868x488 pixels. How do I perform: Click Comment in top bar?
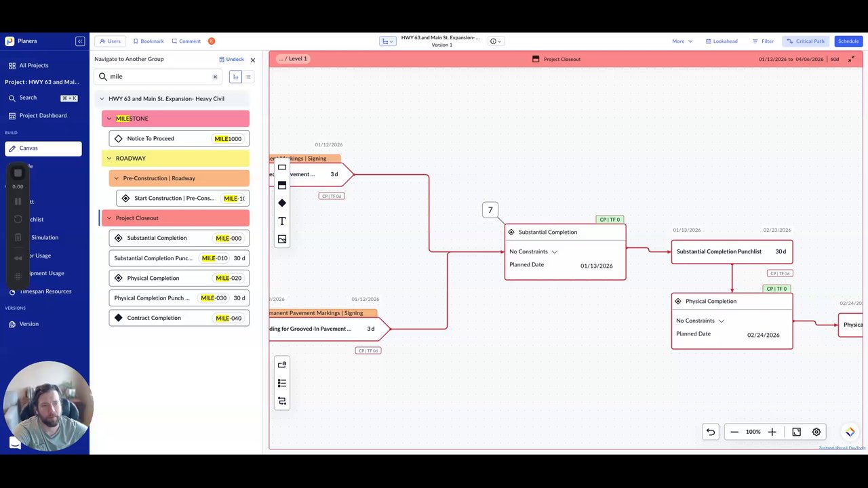(x=186, y=41)
